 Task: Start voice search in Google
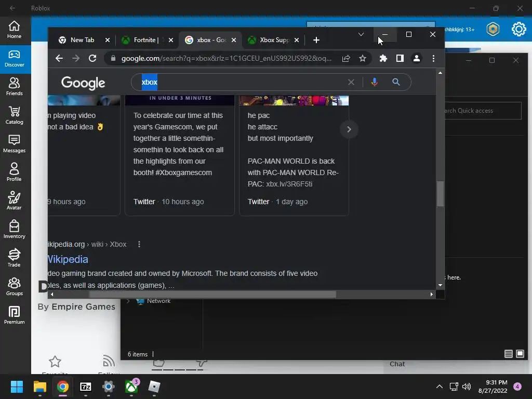[374, 82]
